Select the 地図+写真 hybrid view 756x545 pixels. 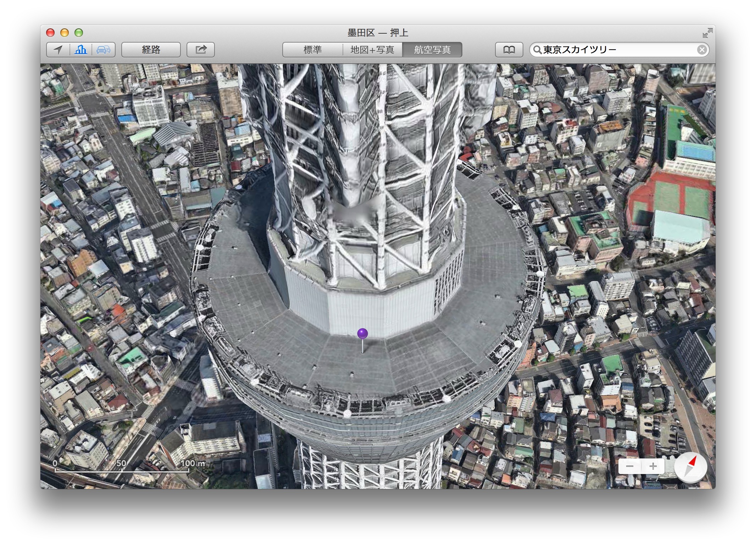click(372, 50)
